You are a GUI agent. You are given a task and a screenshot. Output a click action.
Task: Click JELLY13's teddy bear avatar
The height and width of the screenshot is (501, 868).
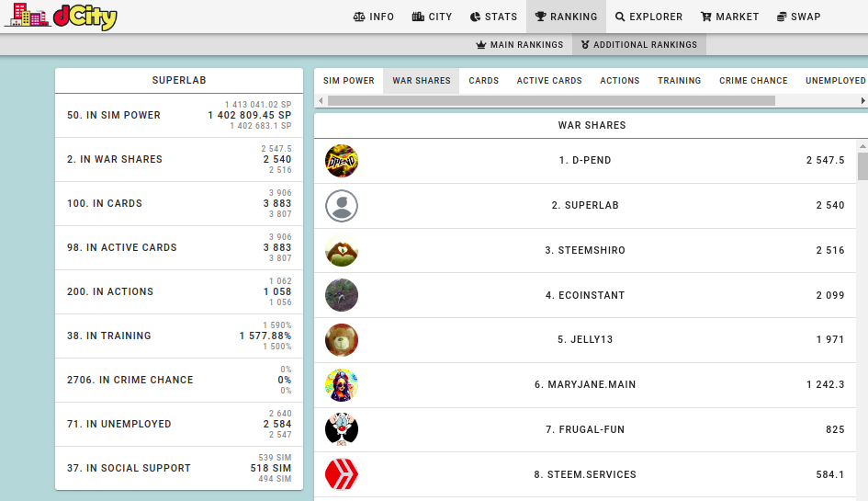pos(342,340)
